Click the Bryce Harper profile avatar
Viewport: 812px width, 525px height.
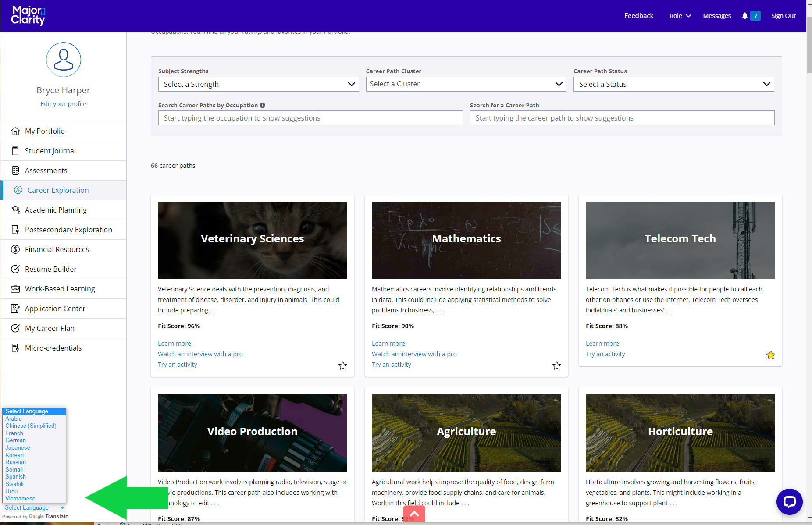(64, 60)
